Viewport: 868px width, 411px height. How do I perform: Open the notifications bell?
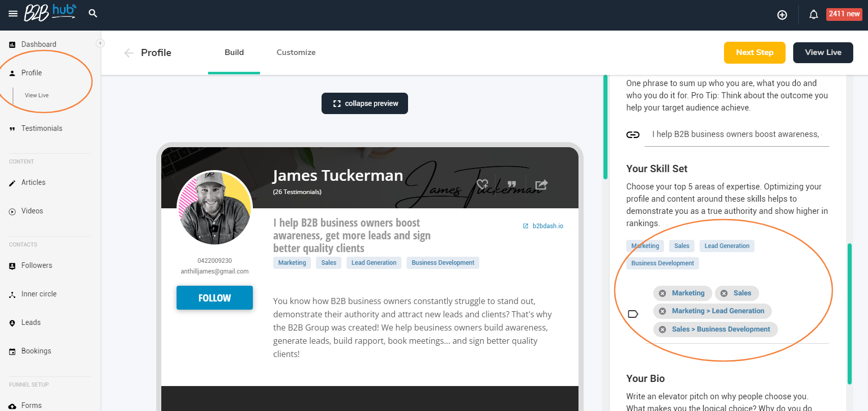coord(814,15)
